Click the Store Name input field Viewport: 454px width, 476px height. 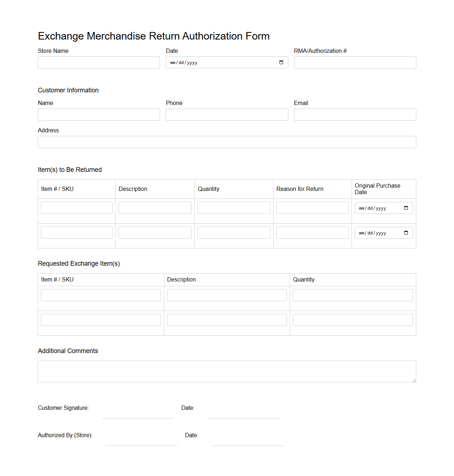98,62
